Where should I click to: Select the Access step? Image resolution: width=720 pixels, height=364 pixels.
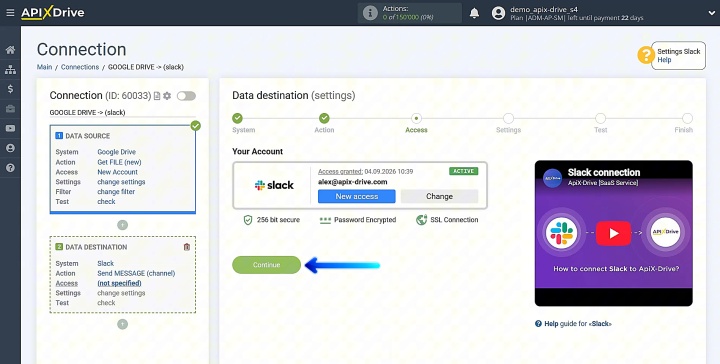click(416, 118)
